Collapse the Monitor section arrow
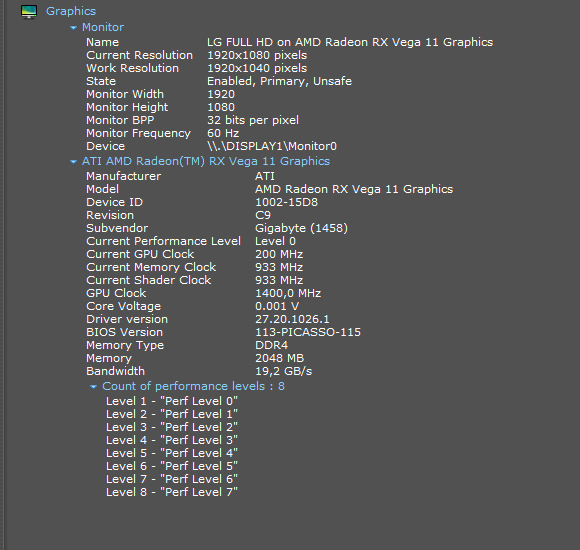This screenshot has width=580, height=550. click(x=73, y=28)
